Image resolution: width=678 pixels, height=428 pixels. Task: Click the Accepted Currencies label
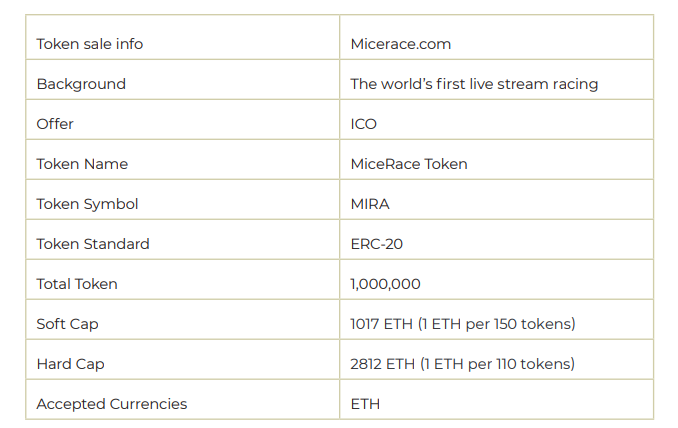tap(112, 404)
